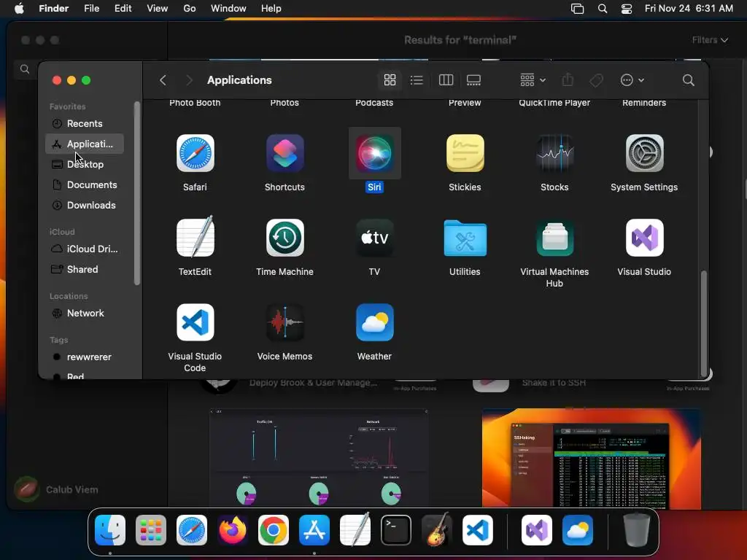
Task: Select the Time Machine app icon
Action: click(x=285, y=238)
